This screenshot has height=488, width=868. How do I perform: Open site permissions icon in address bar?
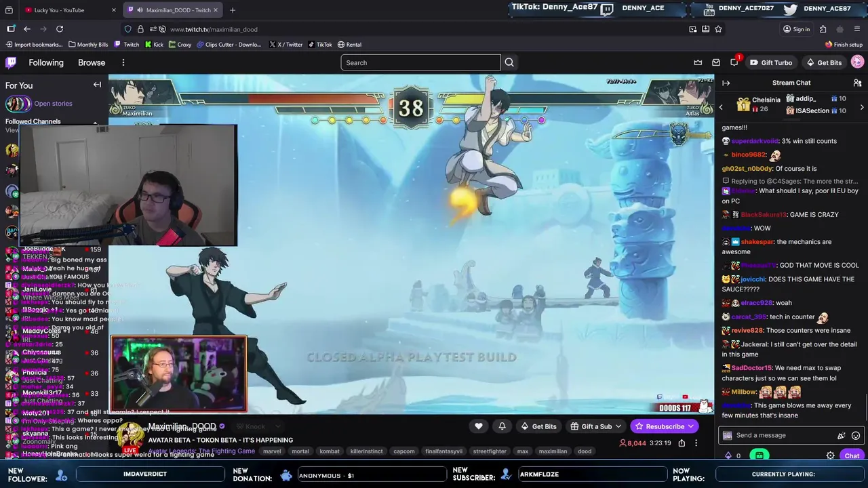(153, 29)
